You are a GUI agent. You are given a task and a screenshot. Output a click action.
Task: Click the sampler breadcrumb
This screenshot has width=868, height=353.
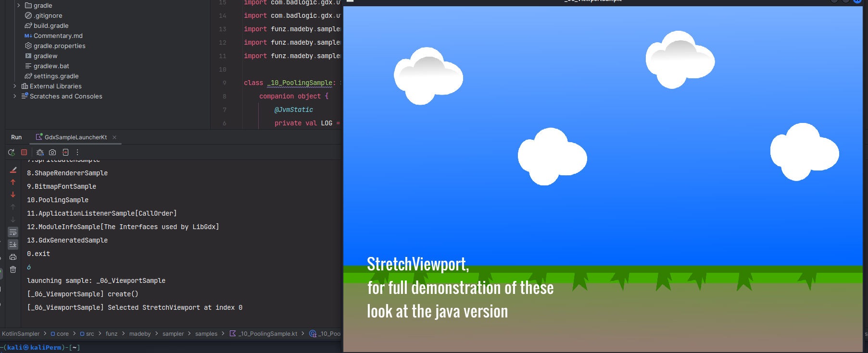173,334
